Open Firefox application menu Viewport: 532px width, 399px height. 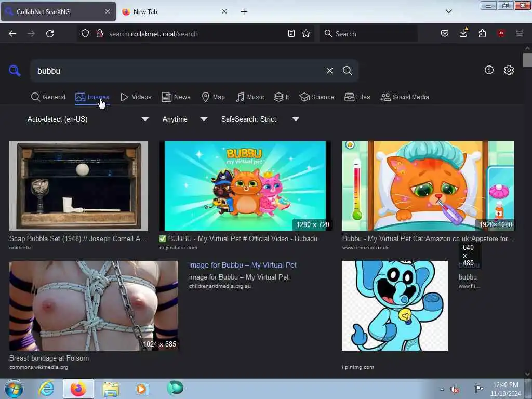coord(519,33)
